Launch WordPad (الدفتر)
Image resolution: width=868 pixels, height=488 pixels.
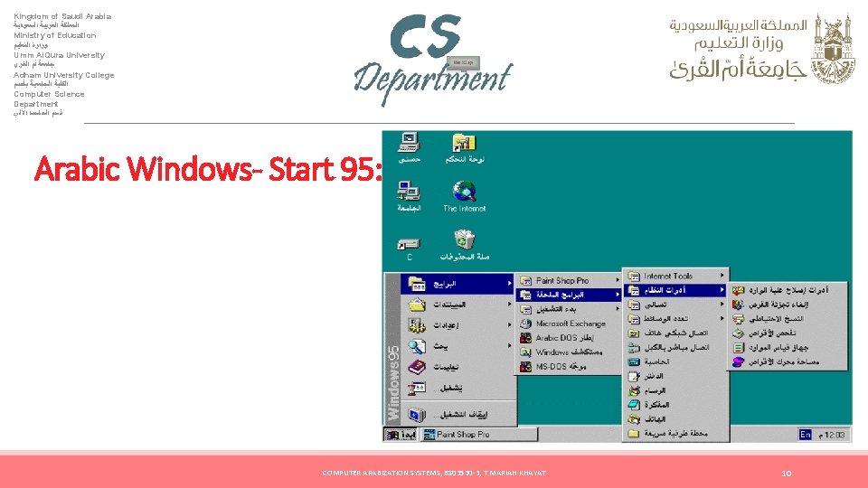click(x=676, y=376)
